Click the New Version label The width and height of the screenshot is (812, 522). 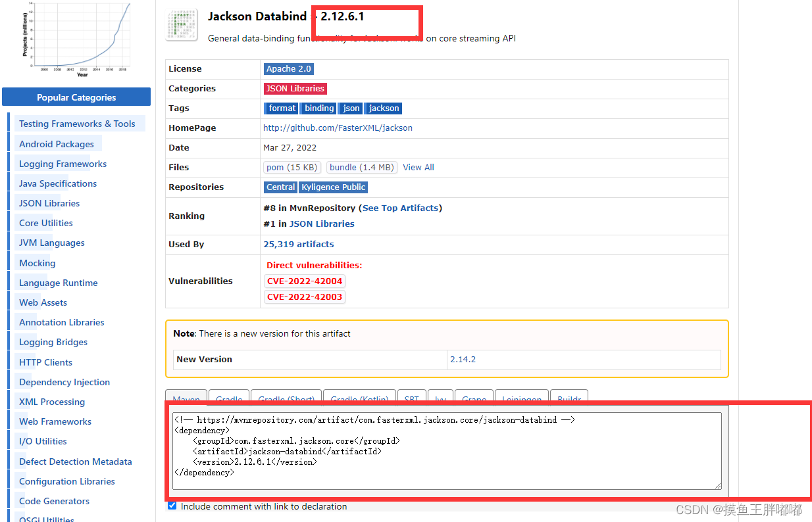click(204, 360)
